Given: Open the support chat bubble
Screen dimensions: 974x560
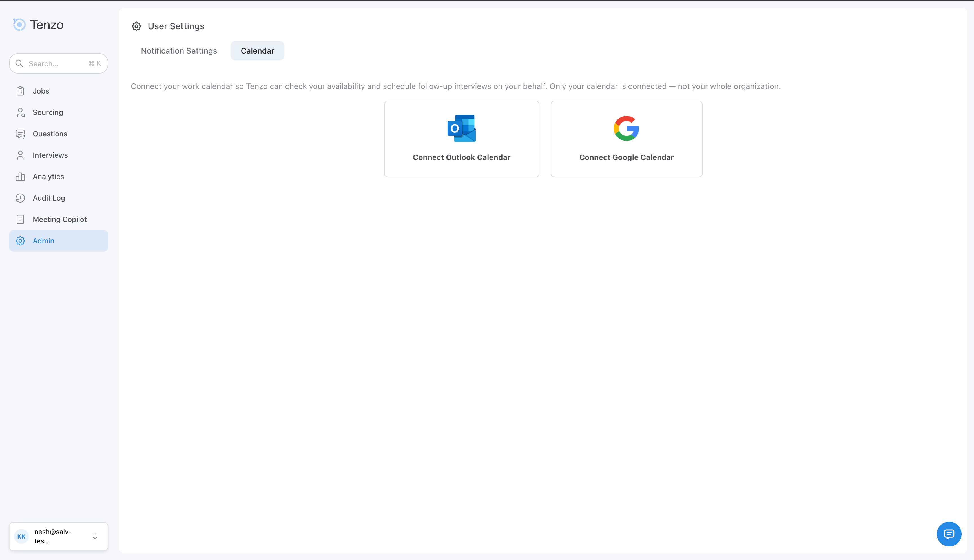Looking at the screenshot, I should pos(949,534).
